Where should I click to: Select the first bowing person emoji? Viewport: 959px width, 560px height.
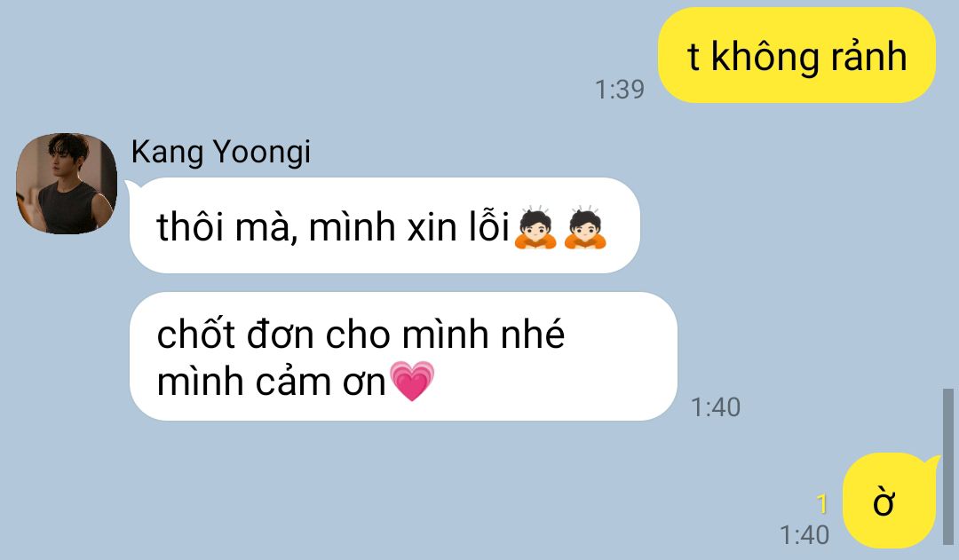click(535, 227)
